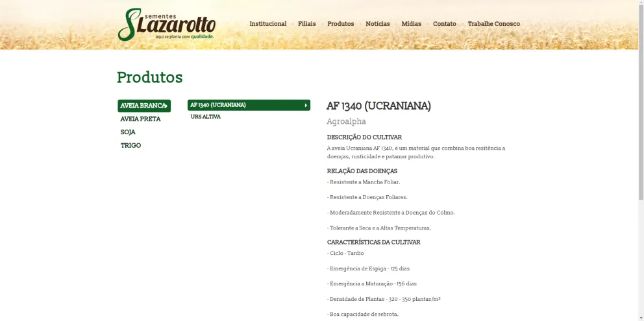The image size is (644, 321).
Task: Click 'Emergência a Maturação - 156 dias'
Action: click(x=372, y=283)
